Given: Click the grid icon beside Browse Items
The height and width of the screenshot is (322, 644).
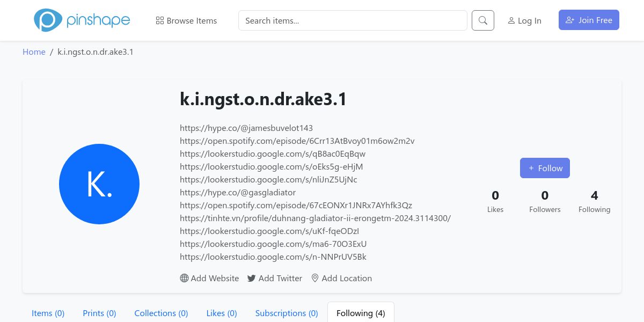Looking at the screenshot, I should [159, 20].
